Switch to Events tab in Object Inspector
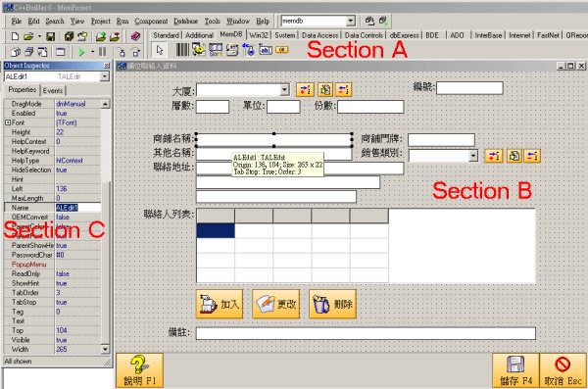 pos(53,90)
